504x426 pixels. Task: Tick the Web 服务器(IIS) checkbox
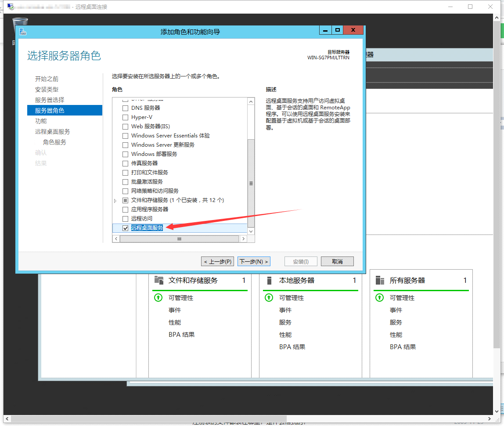[x=126, y=126]
